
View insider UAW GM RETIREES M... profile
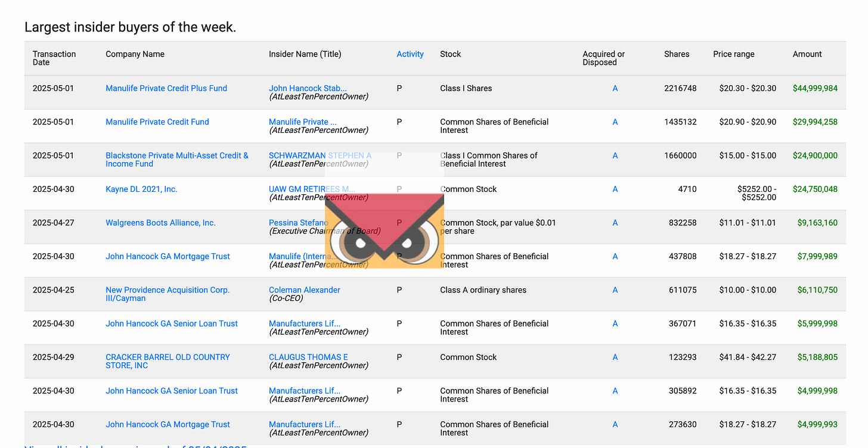pos(312,189)
